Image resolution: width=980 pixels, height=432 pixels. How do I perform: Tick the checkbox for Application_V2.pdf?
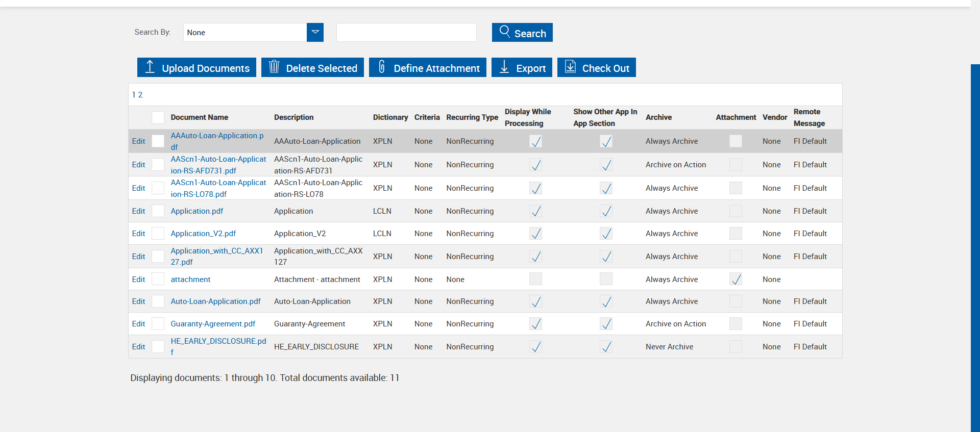[158, 234]
